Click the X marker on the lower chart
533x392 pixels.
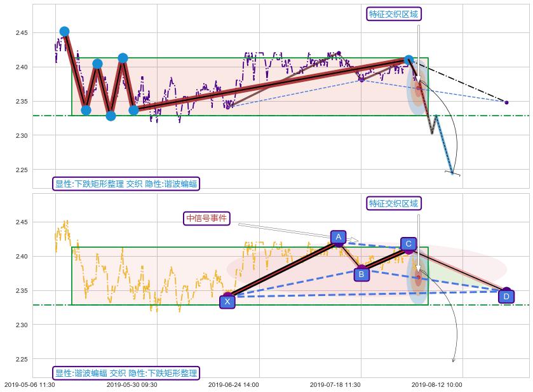point(227,302)
